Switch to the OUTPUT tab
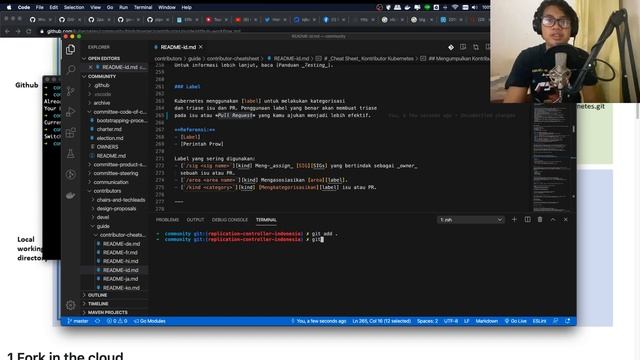The height and width of the screenshot is (360, 640). [x=195, y=220]
